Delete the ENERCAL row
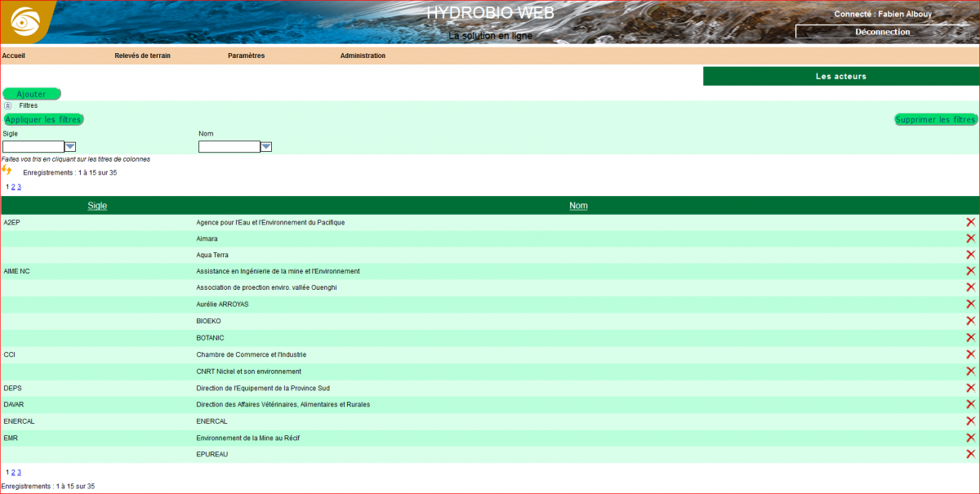Screen dimensions: 980x494 pyautogui.click(x=970, y=421)
